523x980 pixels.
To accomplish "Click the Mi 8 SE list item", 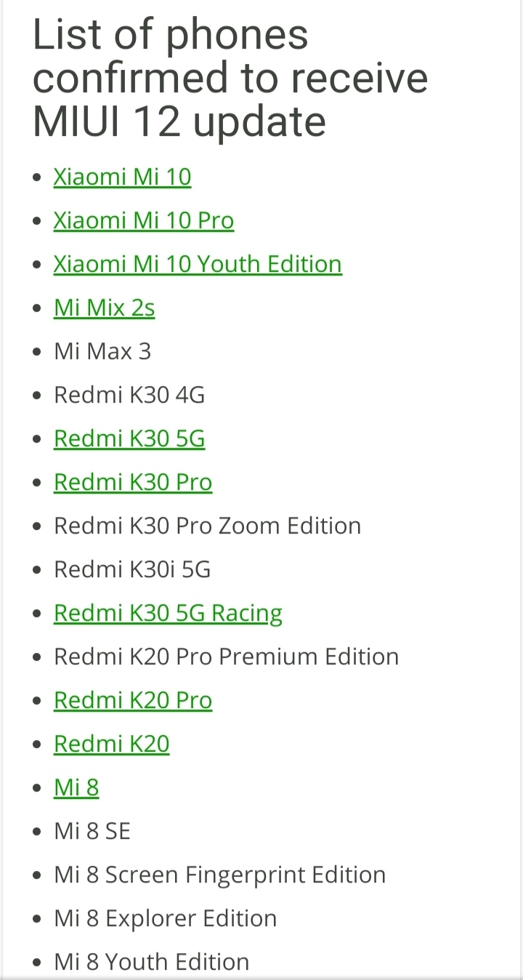I will click(x=92, y=831).
